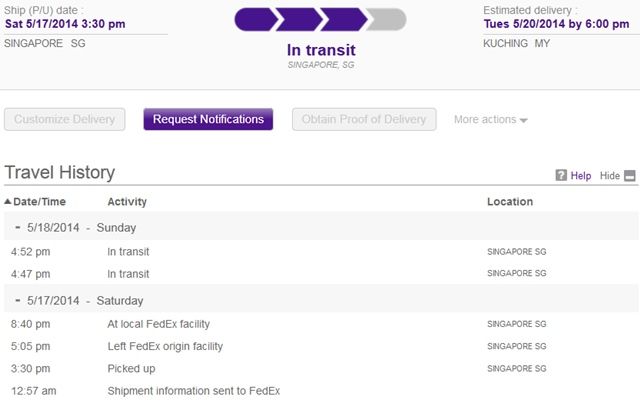Click the Hide panel minus icon

(630, 176)
